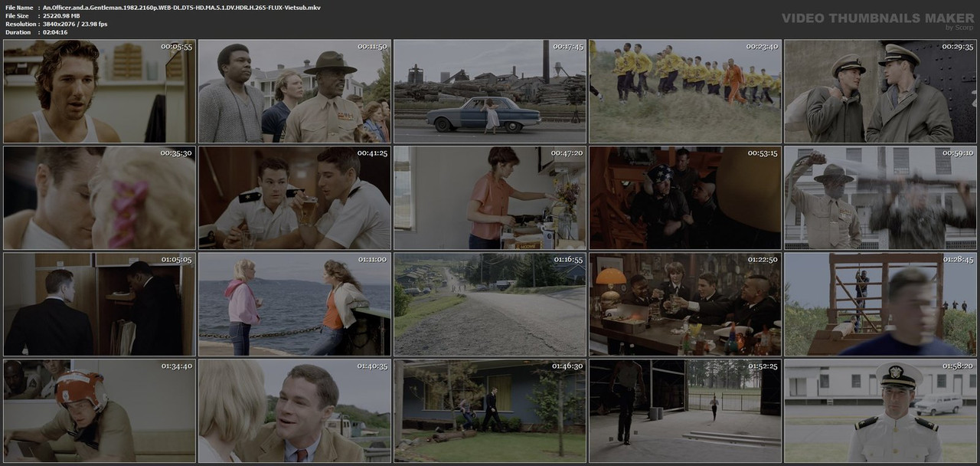Select the obstacle tower frame at 01:28:45
Screen dimensions: 980x466
coord(880,304)
